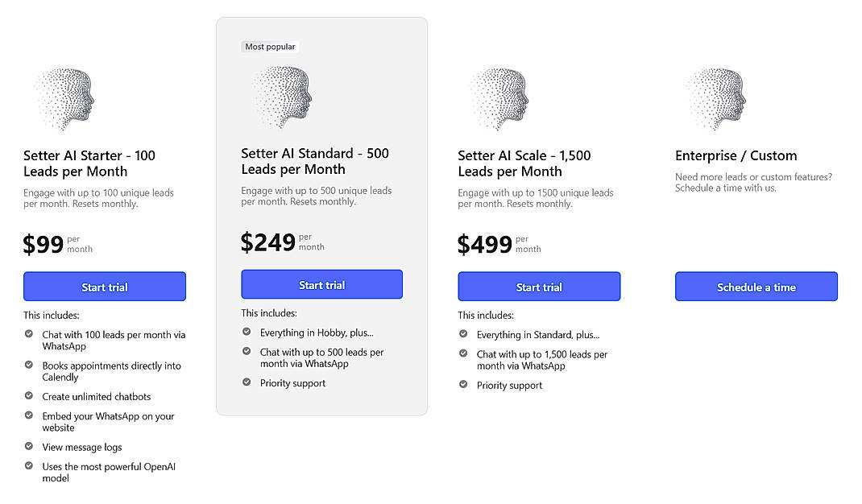Click the checkmark beside "Uses the most powerful OpenAI model"

pos(28,466)
